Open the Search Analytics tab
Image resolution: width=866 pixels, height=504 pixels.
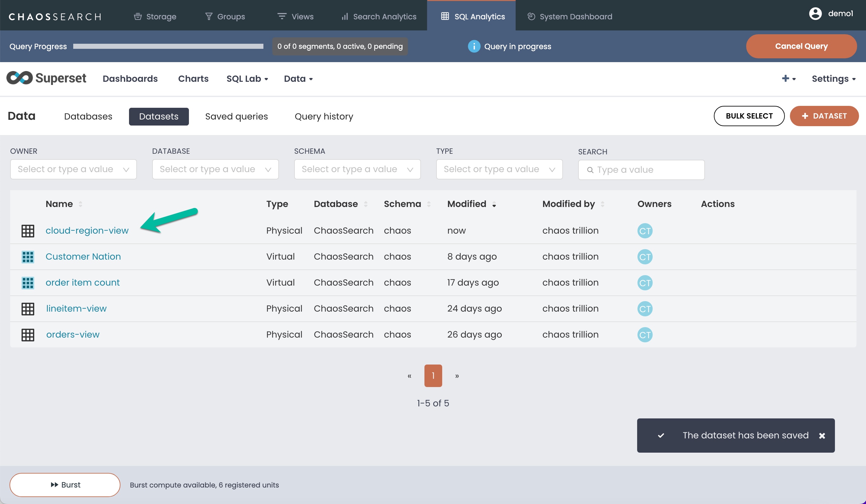[x=378, y=16]
